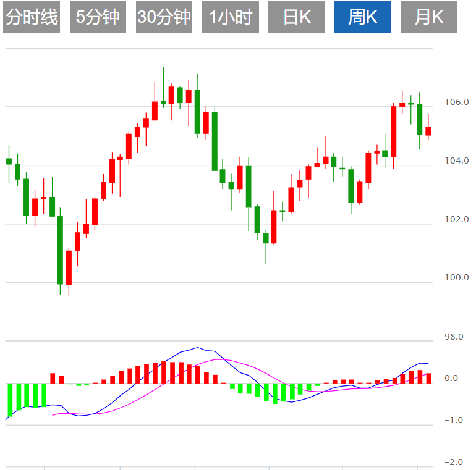The width and height of the screenshot is (476, 470).
Task: Select the highlighted 周K tab
Action: pos(362,17)
